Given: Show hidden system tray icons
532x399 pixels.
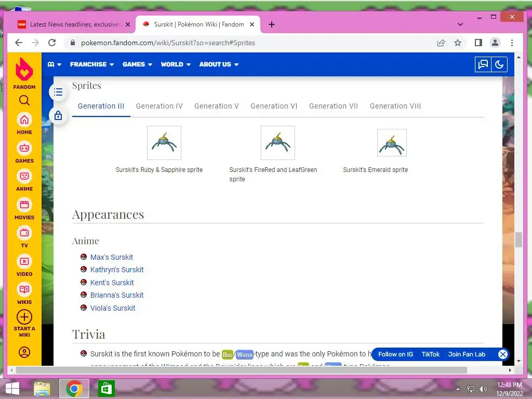Looking at the screenshot, I should pyautogui.click(x=458, y=389).
